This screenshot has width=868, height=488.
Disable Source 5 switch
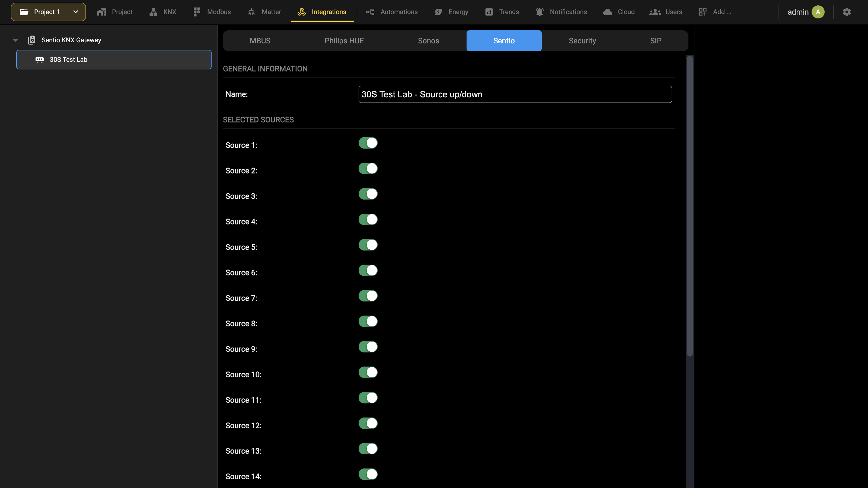pos(368,245)
